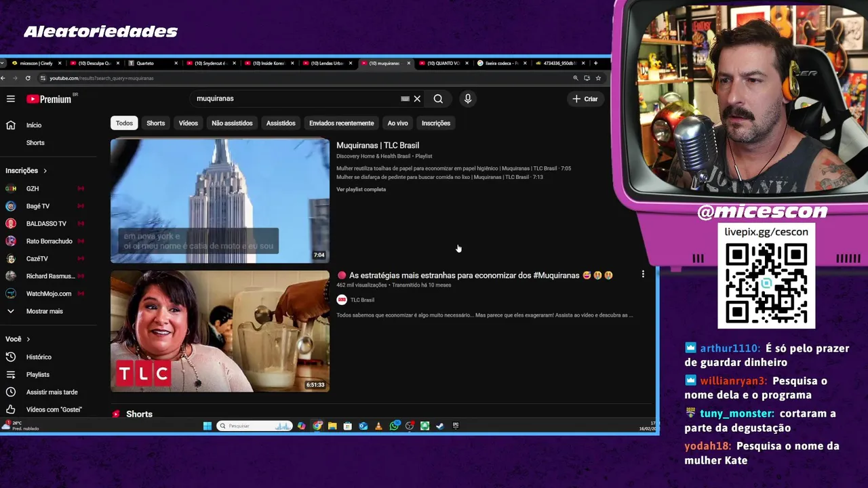The width and height of the screenshot is (868, 488).
Task: Open the TLC Brasil channel under the video
Action: (x=362, y=300)
